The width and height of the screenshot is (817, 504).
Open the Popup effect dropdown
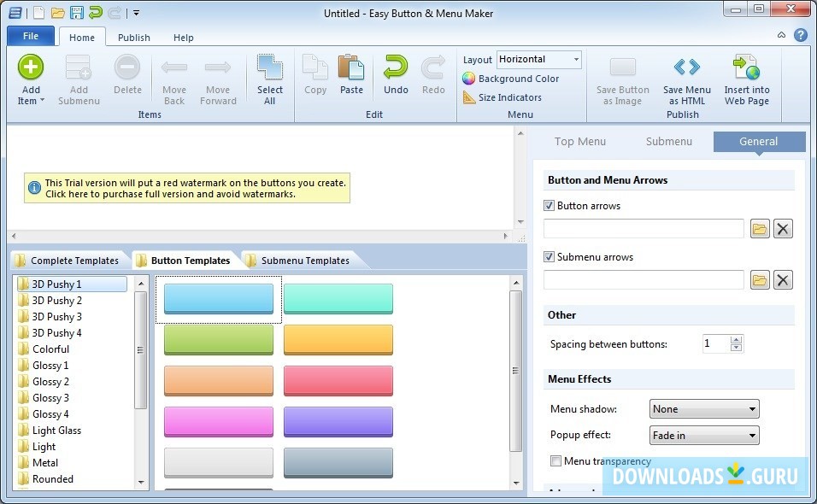pos(704,436)
